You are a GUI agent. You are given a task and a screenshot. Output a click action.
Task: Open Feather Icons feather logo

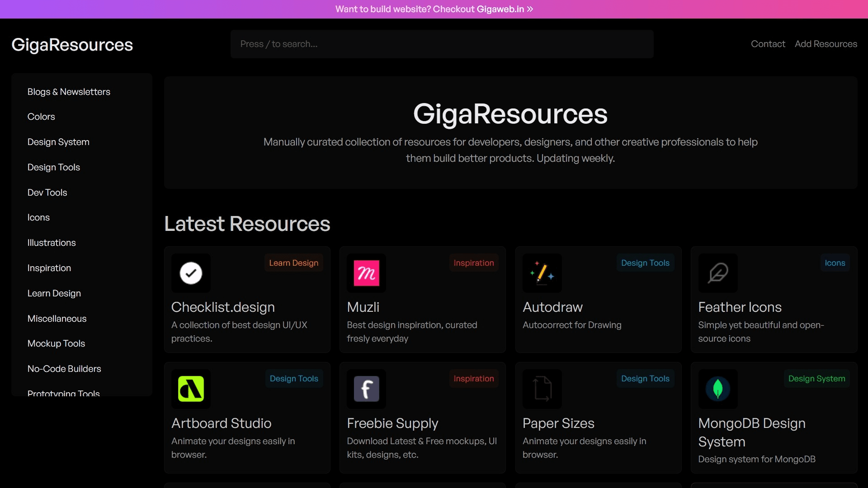coord(717,273)
